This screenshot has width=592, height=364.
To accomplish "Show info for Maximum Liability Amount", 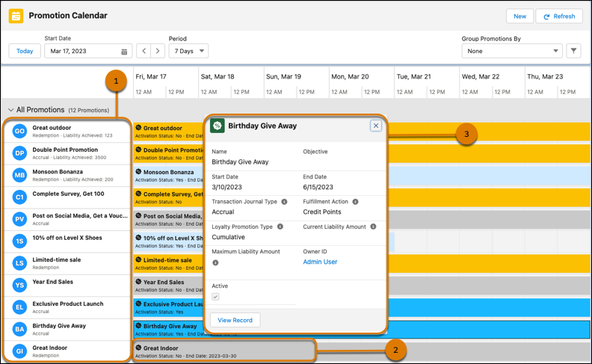I will coord(215,262).
